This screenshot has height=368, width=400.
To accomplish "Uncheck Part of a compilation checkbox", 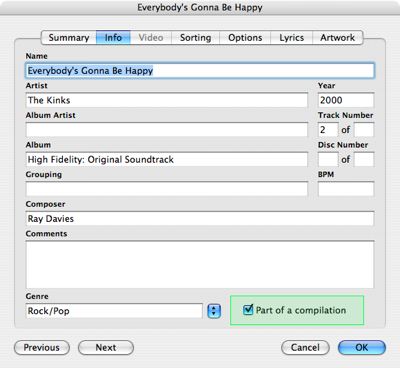I will pos(248,310).
